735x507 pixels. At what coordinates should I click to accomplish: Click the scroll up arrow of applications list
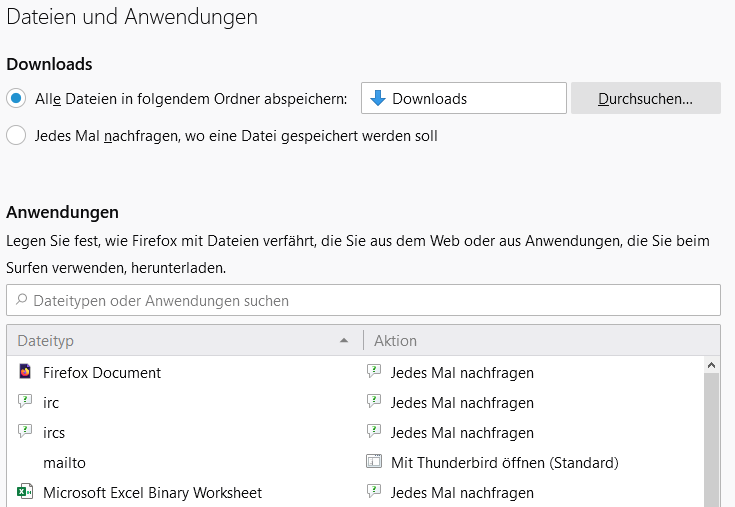click(712, 365)
